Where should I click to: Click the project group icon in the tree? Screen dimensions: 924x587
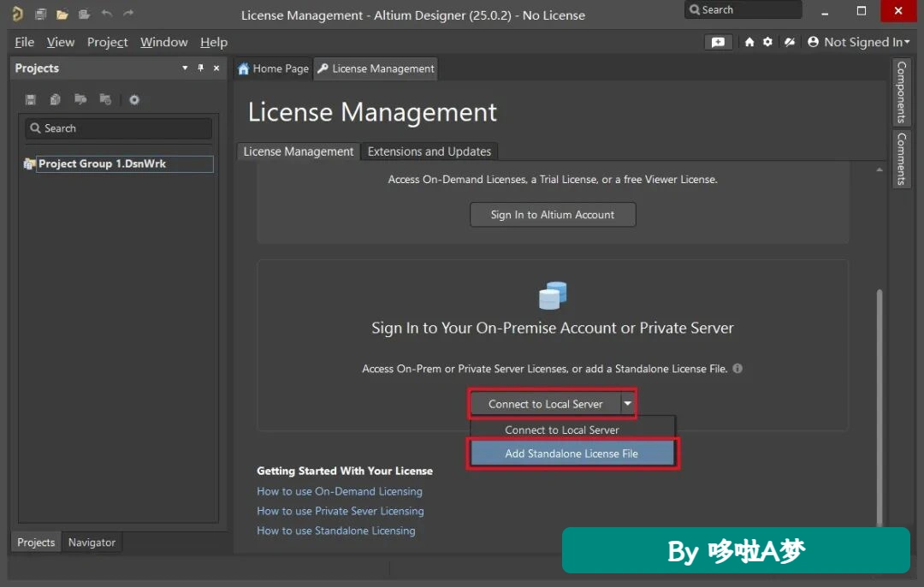click(29, 163)
